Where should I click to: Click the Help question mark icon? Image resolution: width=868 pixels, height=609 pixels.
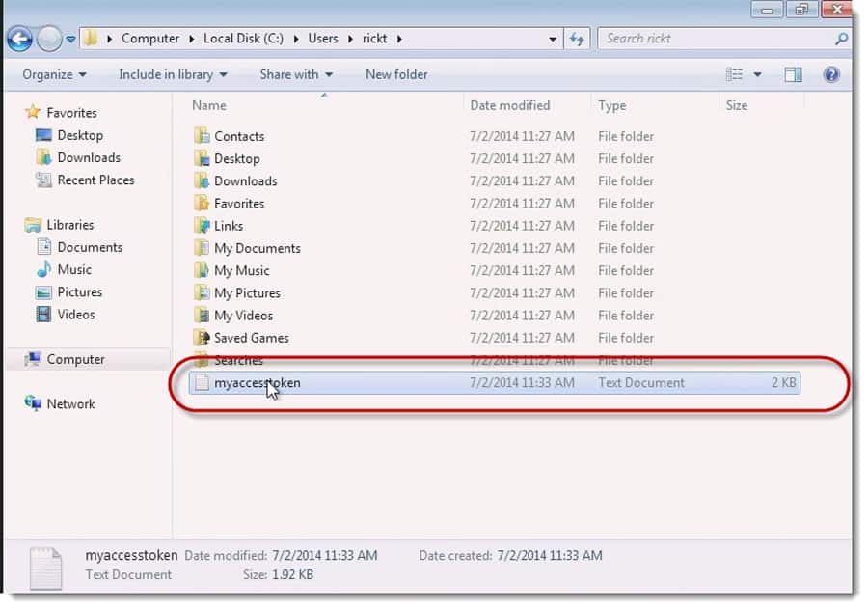click(831, 74)
